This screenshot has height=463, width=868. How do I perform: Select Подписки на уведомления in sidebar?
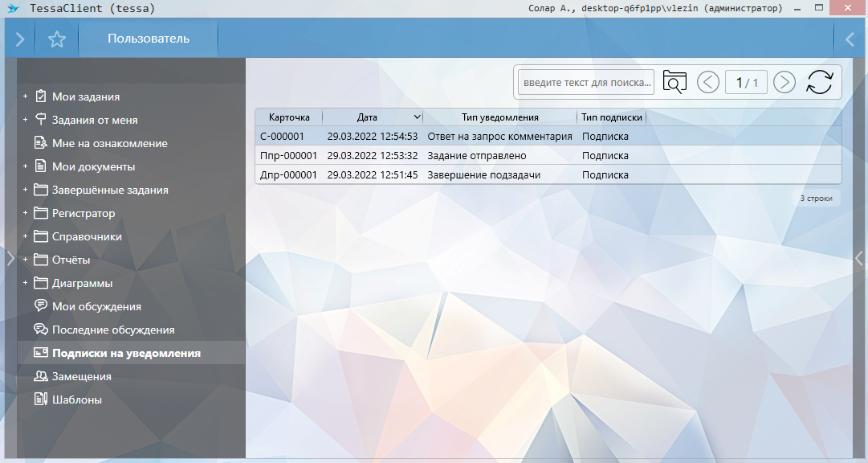click(x=126, y=353)
